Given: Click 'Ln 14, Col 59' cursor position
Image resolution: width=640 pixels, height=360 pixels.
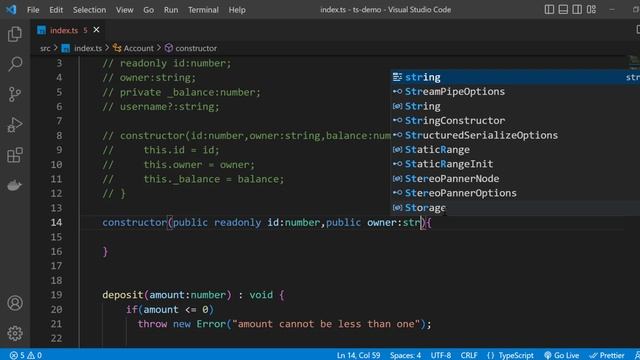Looking at the screenshot, I should (358, 355).
